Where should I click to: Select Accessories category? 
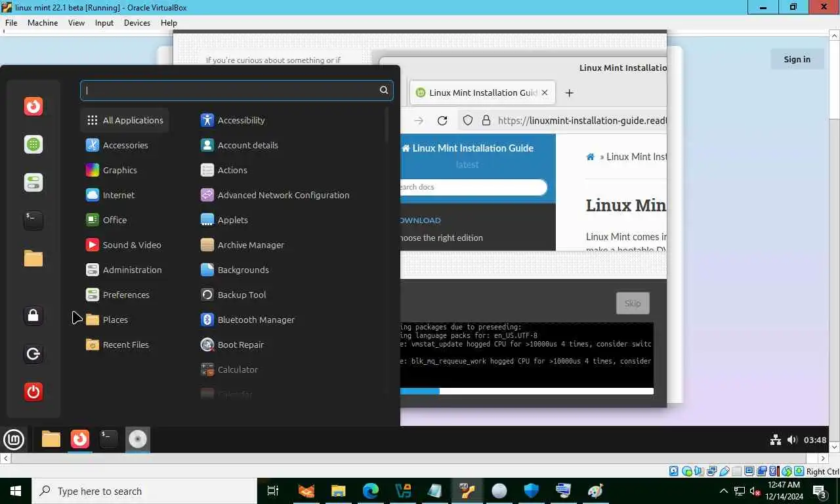[117, 145]
